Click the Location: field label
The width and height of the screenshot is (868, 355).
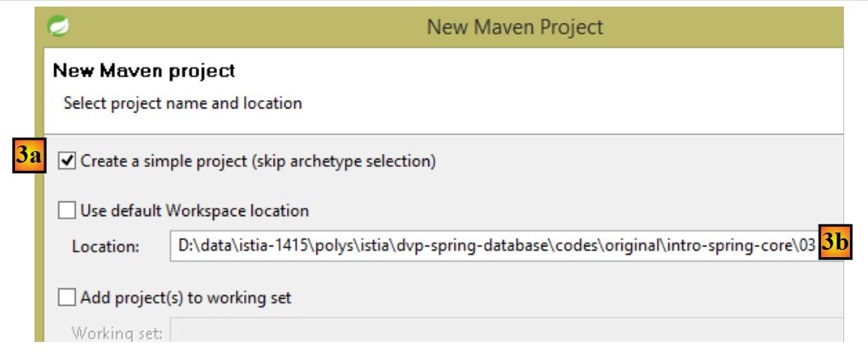tap(106, 247)
